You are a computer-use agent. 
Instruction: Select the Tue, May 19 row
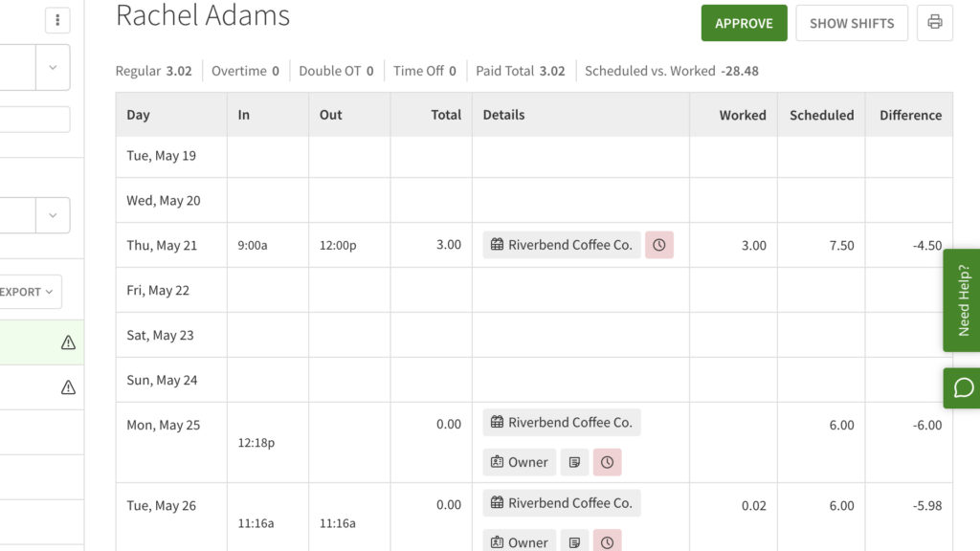click(534, 156)
